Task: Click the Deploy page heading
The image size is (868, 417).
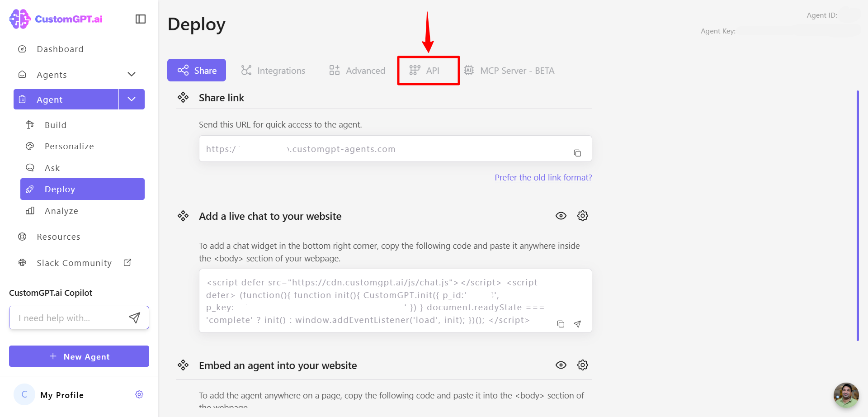Action: pyautogui.click(x=197, y=24)
